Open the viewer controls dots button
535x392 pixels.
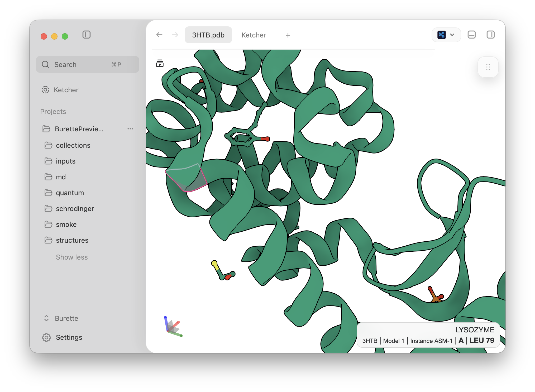pos(488,67)
